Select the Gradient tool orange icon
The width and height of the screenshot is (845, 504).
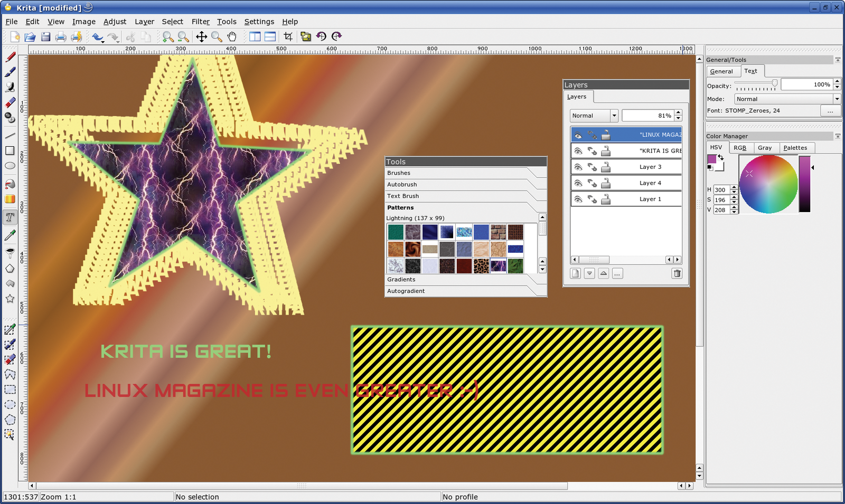pyautogui.click(x=10, y=199)
